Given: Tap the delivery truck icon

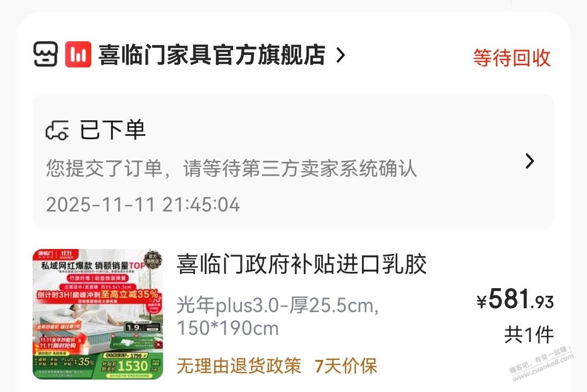Looking at the screenshot, I should pyautogui.click(x=57, y=130).
